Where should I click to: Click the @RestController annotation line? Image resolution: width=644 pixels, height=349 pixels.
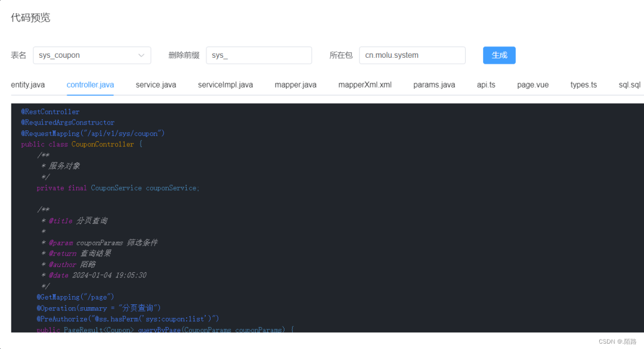[x=50, y=111]
